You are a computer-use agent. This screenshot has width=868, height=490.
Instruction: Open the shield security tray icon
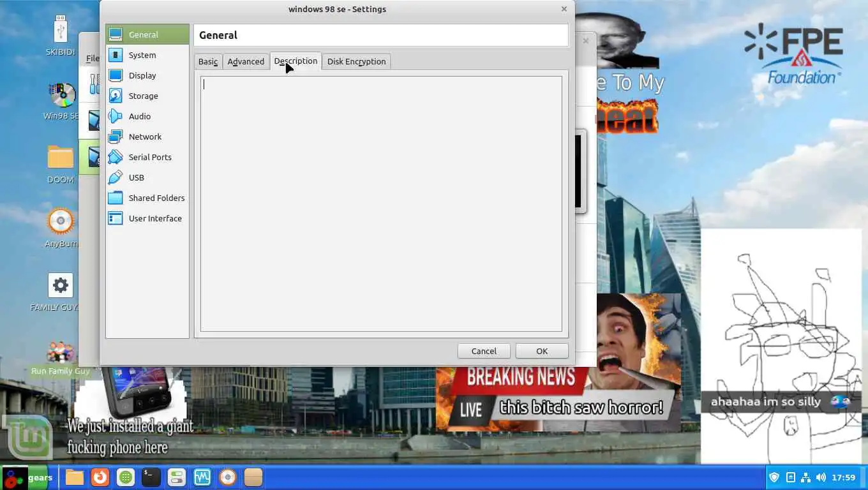click(x=775, y=477)
